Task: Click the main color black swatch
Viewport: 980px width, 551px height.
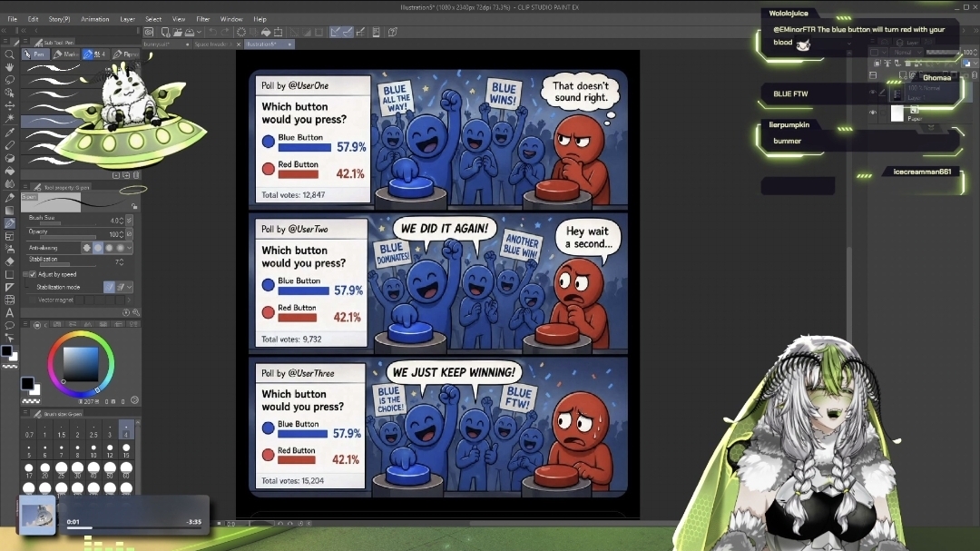Action: 27,383
